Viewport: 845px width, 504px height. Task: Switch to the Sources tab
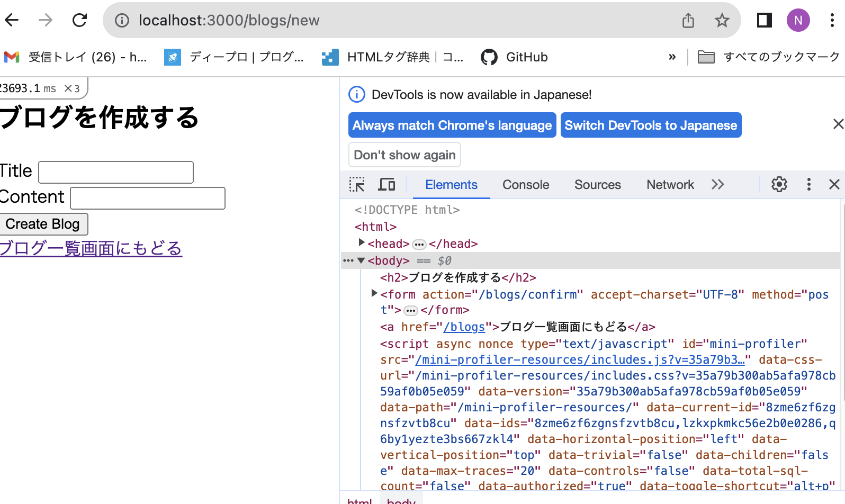click(597, 184)
